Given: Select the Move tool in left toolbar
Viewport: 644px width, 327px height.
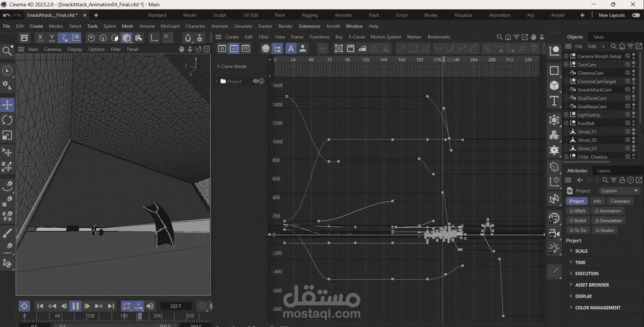Looking at the screenshot, I should click(x=7, y=105).
